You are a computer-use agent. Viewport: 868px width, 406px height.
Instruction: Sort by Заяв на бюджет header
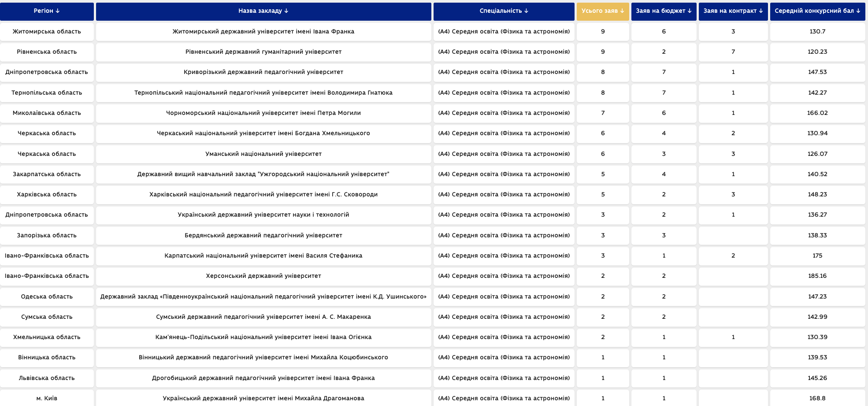664,11
